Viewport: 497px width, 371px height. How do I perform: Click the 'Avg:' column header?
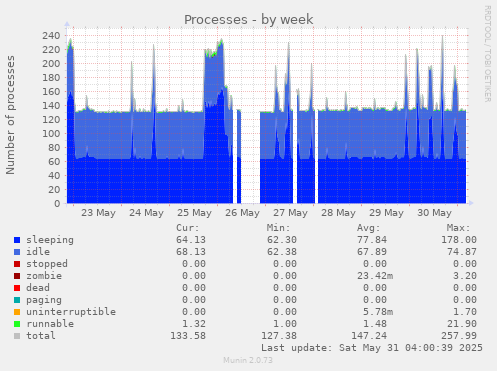pyautogui.click(x=369, y=228)
